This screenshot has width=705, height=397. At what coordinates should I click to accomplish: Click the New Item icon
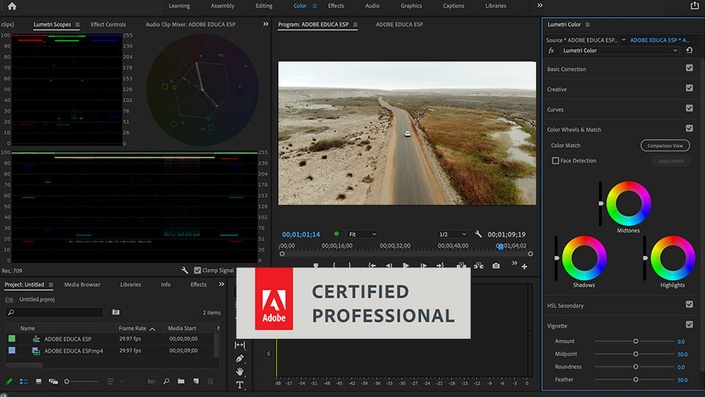[196, 381]
